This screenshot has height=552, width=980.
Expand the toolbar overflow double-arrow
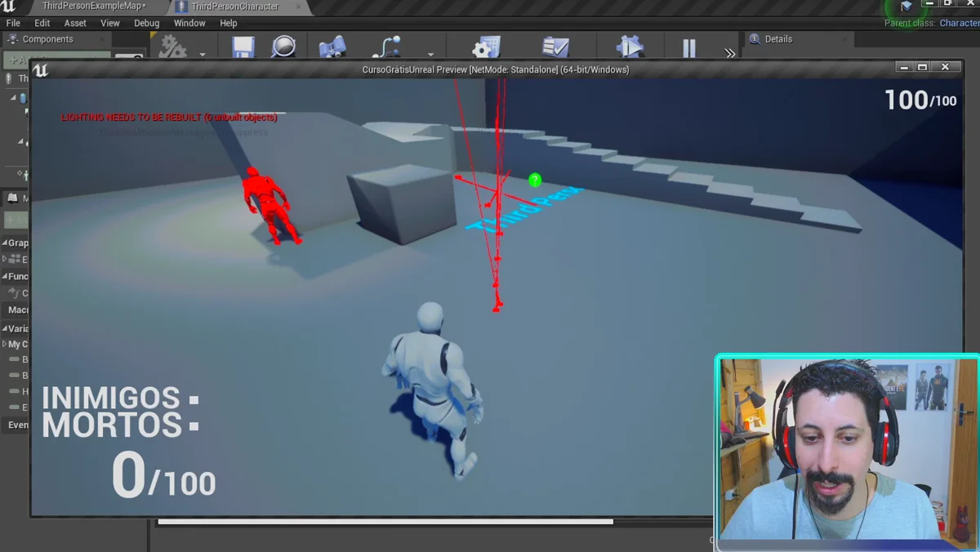[730, 53]
